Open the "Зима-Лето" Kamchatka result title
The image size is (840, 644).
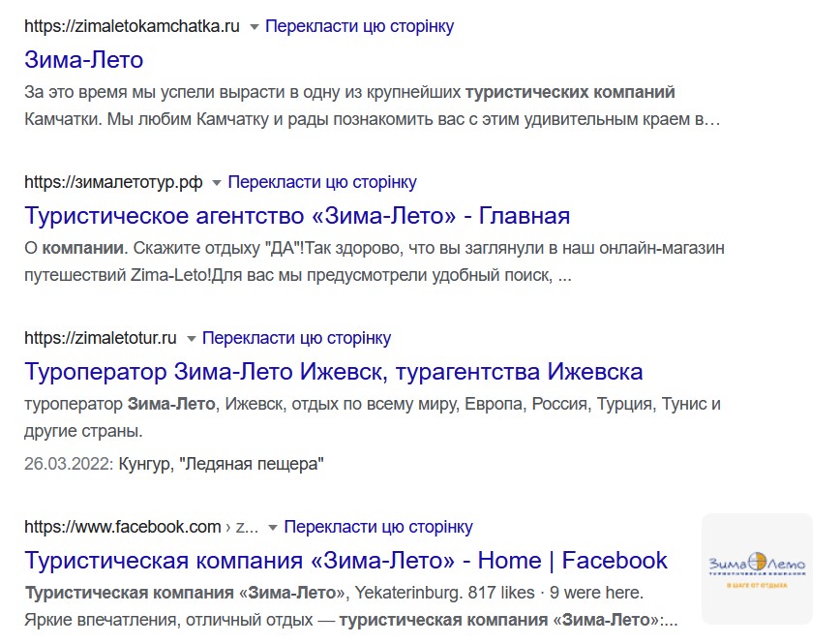point(83,59)
